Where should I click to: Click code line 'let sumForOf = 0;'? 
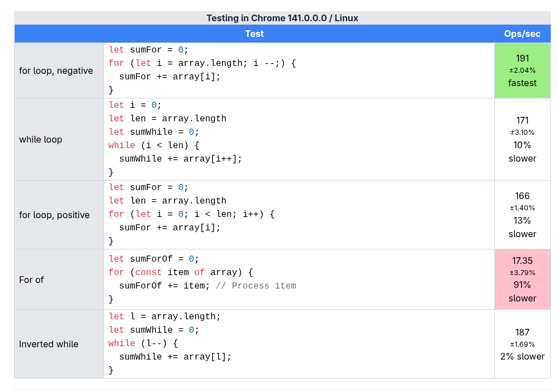154,259
